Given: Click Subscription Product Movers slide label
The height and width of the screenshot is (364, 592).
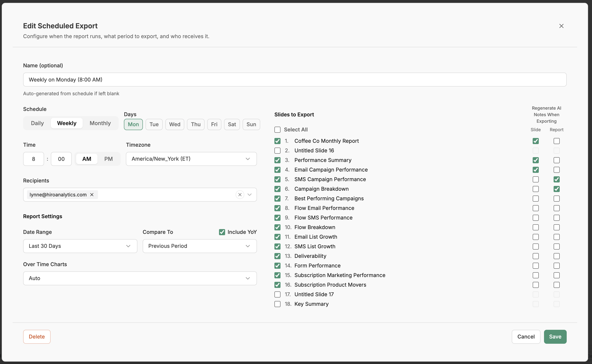Looking at the screenshot, I should pyautogui.click(x=330, y=285).
